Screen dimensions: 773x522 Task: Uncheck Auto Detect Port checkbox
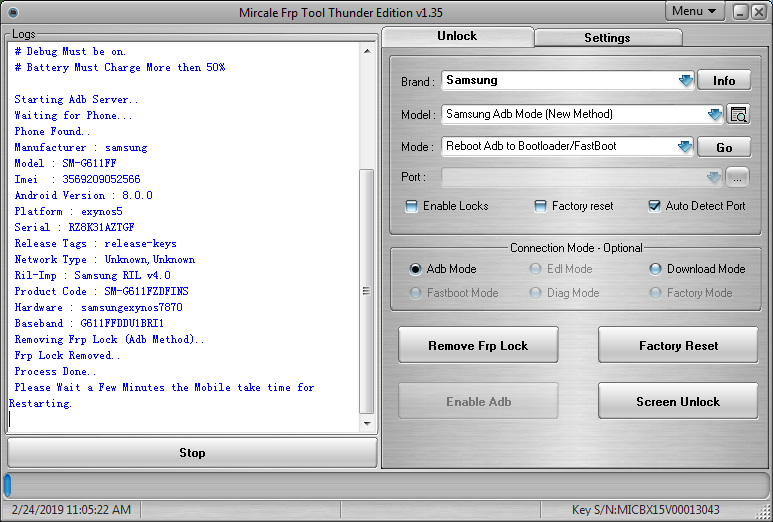(x=654, y=206)
